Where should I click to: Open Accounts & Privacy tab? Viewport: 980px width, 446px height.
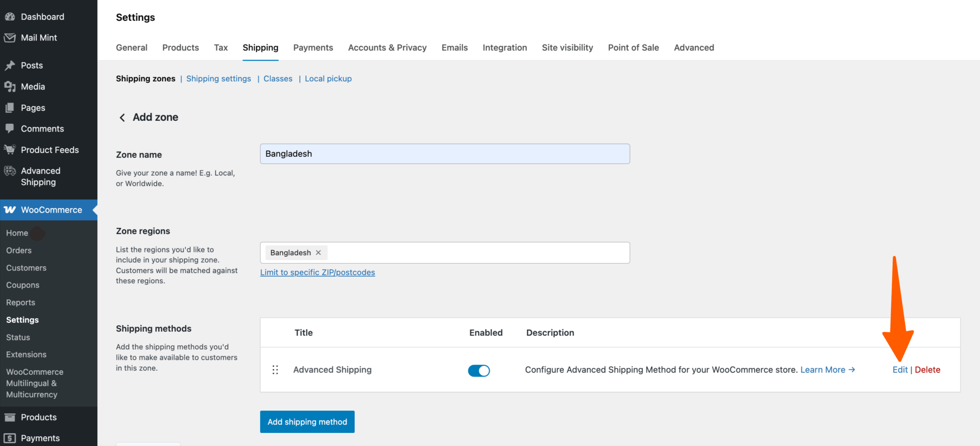point(387,47)
